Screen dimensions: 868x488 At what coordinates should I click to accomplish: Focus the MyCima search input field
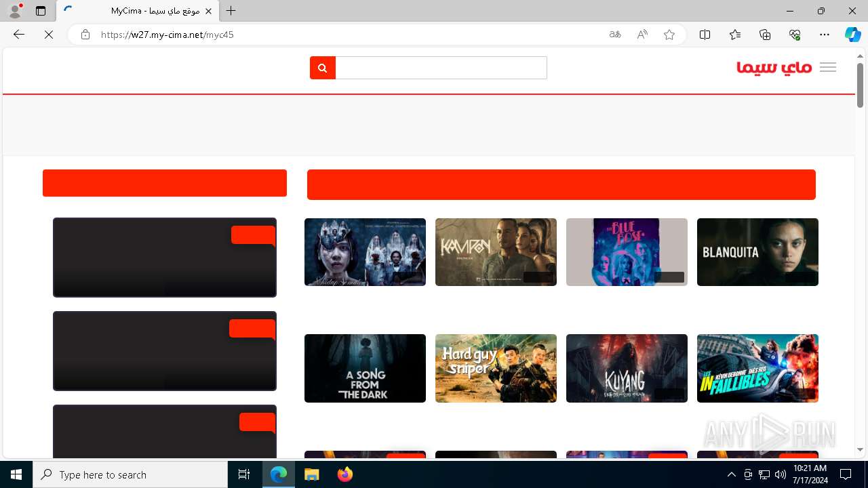441,68
